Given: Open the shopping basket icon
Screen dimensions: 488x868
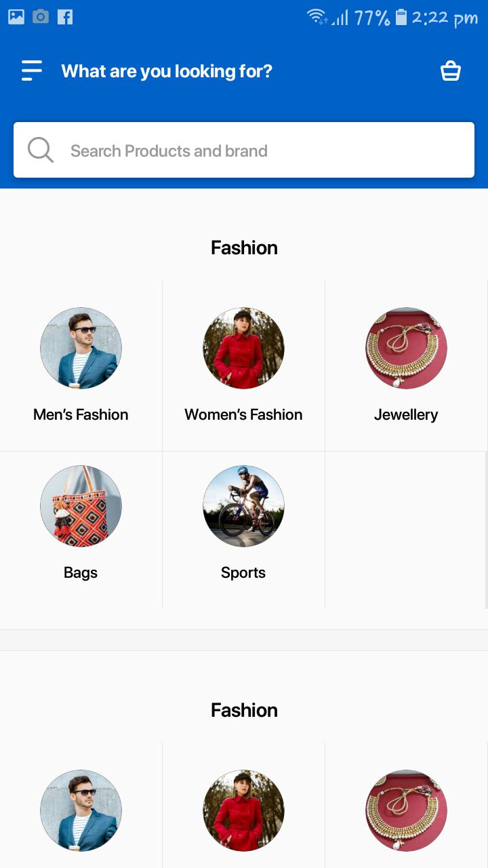Looking at the screenshot, I should (x=451, y=71).
